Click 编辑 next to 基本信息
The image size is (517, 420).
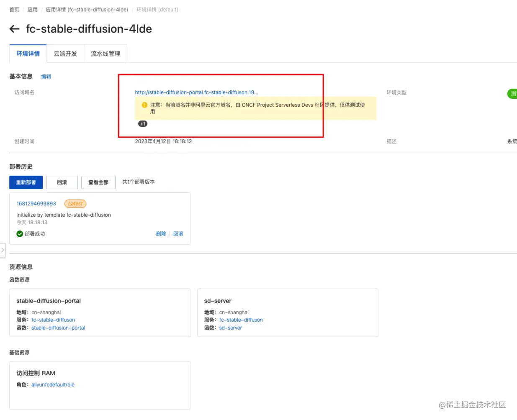pyautogui.click(x=46, y=77)
